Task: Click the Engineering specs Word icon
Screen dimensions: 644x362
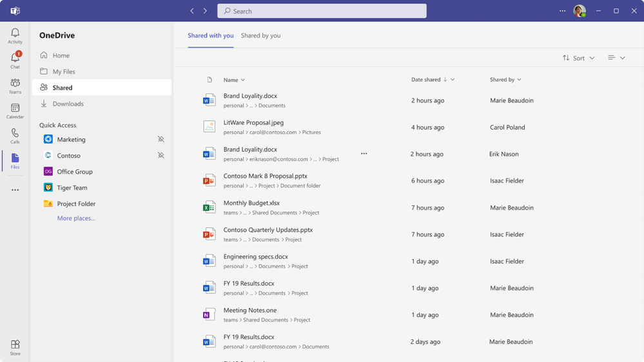Action: point(209,261)
